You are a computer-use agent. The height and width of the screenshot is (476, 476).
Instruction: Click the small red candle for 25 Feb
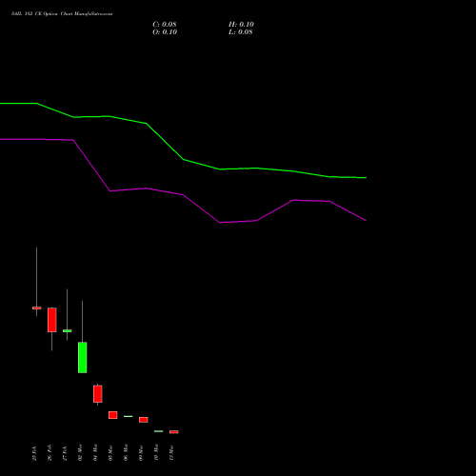(x=37, y=307)
